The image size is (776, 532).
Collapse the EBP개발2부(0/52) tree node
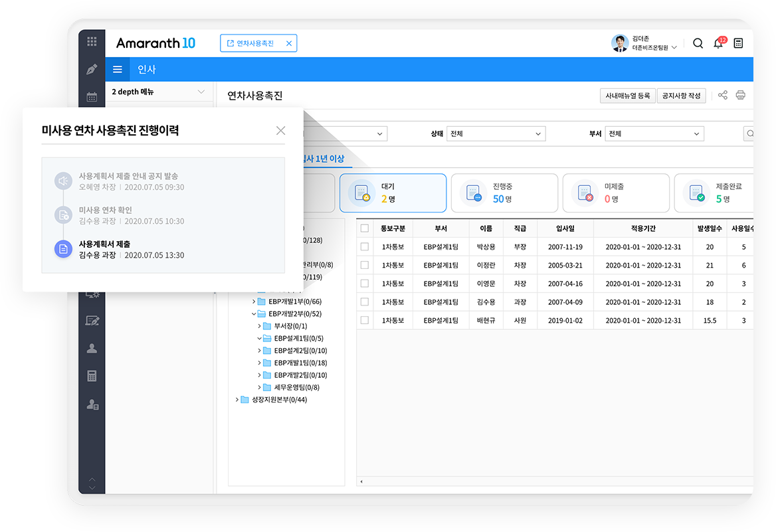click(254, 313)
